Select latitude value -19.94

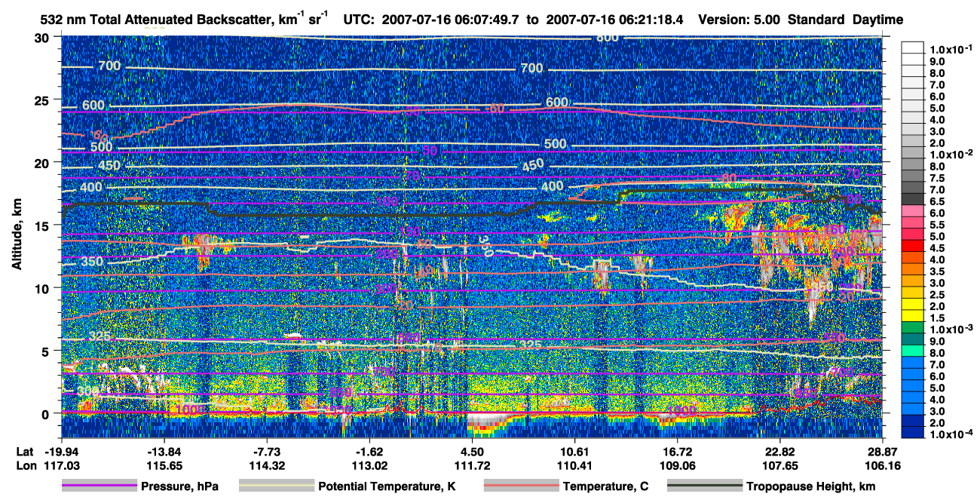tap(62, 450)
